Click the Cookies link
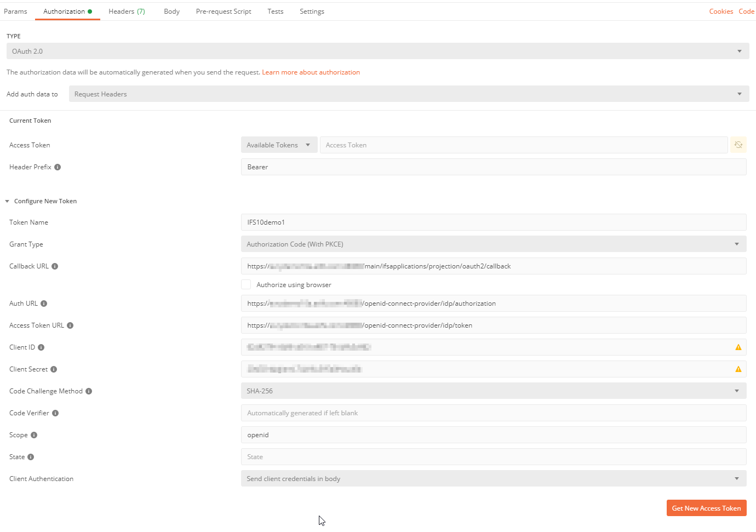The height and width of the screenshot is (532, 756). 721,12
